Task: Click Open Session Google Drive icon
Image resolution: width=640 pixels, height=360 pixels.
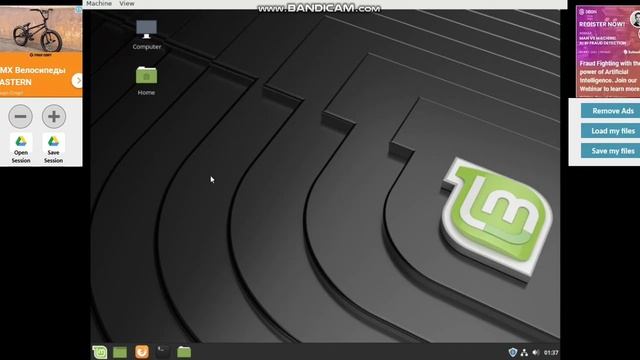Action: point(21,149)
